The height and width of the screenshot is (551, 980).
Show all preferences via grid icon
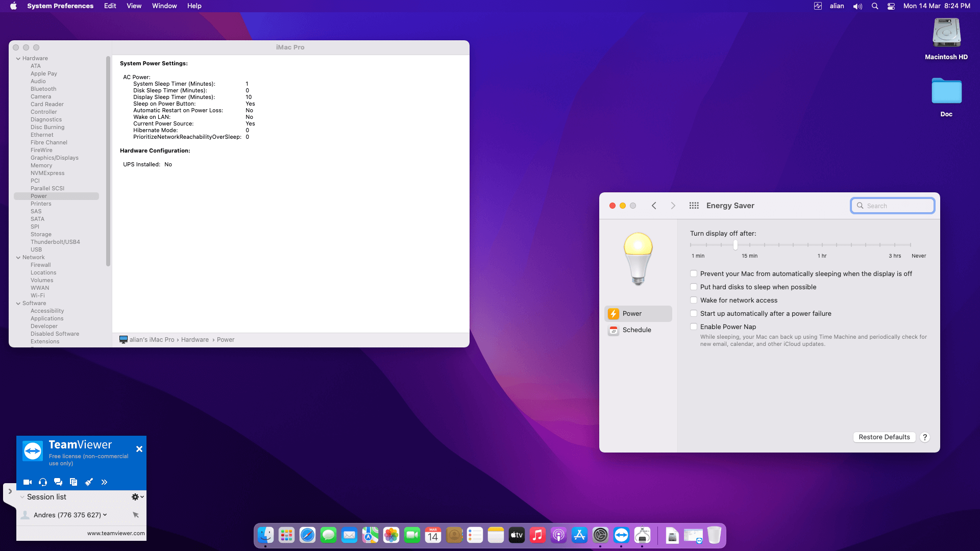click(x=694, y=206)
